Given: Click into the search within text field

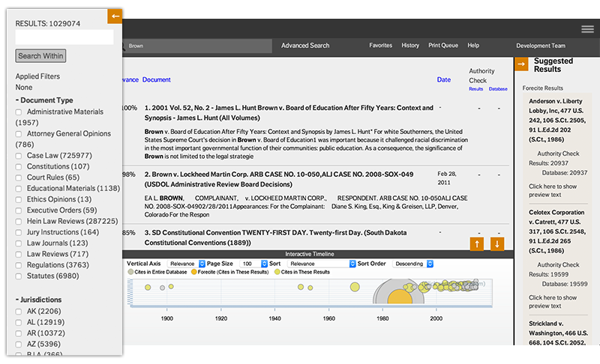Looking at the screenshot, I should [x=64, y=37].
